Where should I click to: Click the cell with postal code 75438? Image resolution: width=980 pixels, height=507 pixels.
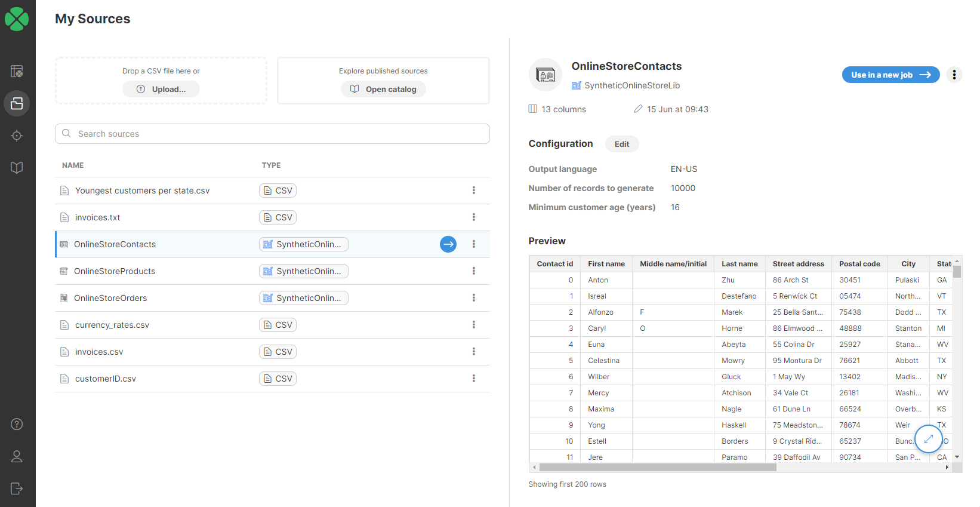click(x=859, y=312)
